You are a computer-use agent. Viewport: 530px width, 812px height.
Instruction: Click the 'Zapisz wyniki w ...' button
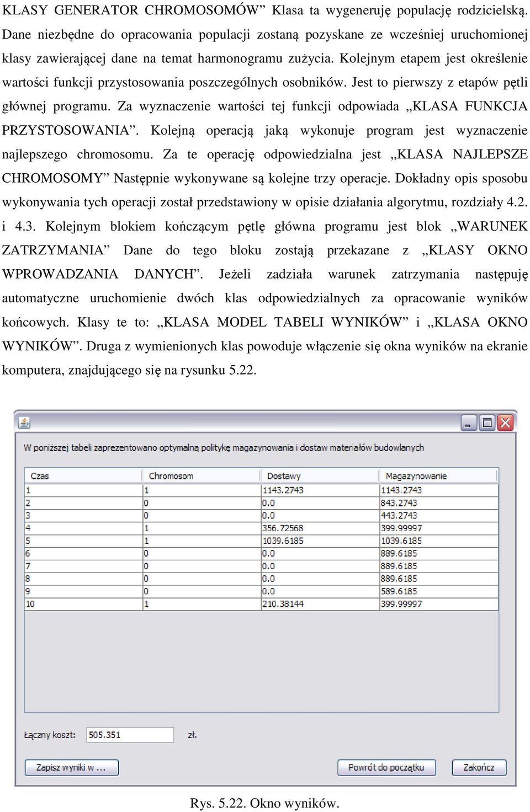72,767
